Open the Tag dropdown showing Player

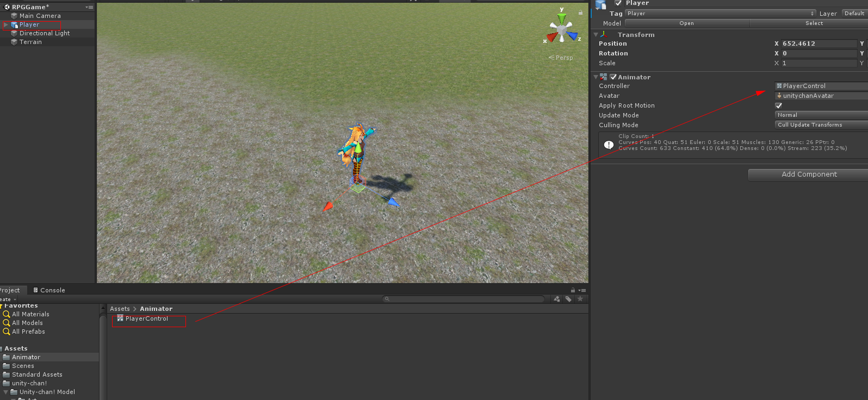[720, 14]
